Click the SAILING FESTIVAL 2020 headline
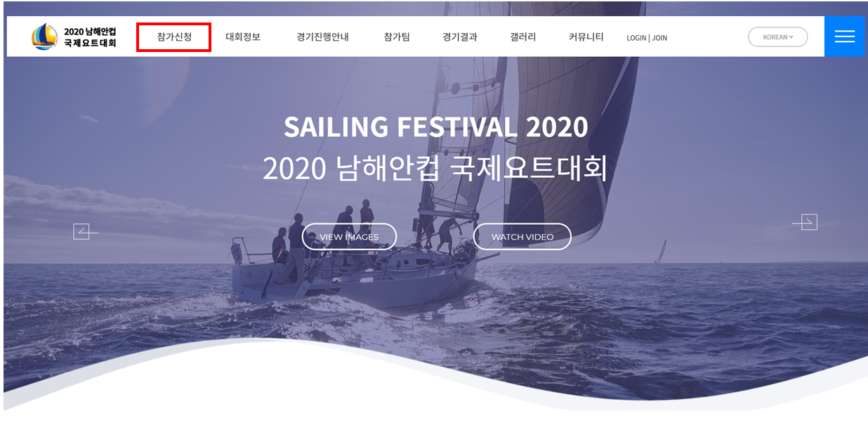 click(435, 127)
